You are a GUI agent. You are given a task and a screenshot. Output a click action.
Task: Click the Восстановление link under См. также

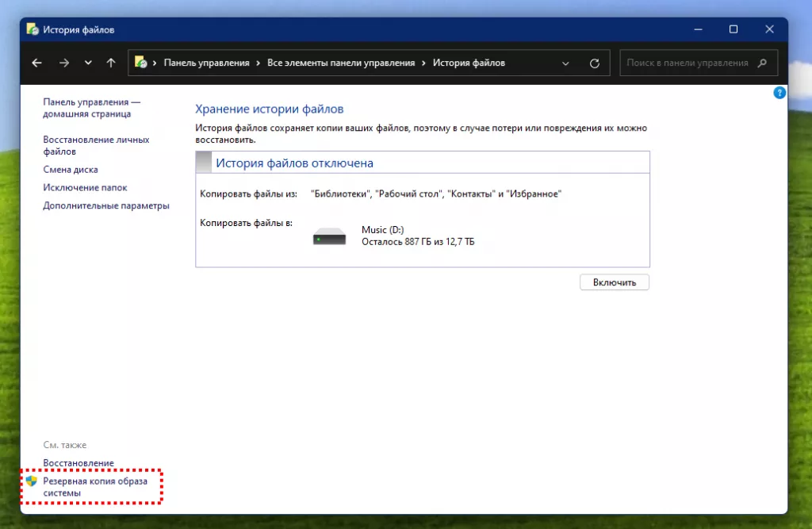tap(79, 463)
